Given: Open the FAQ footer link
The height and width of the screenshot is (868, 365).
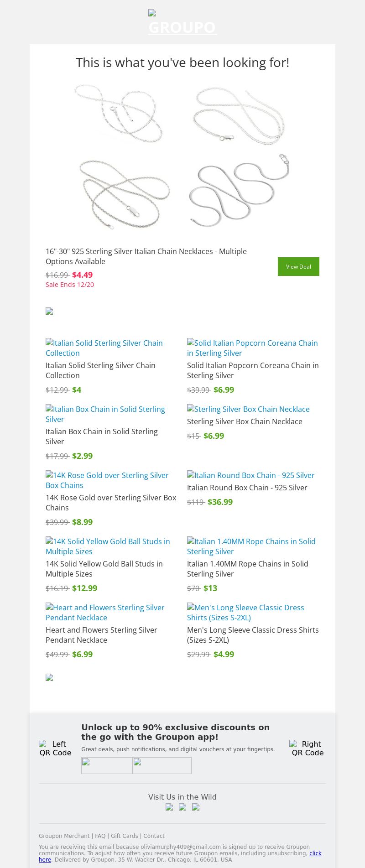Looking at the screenshot, I should click(100, 836).
